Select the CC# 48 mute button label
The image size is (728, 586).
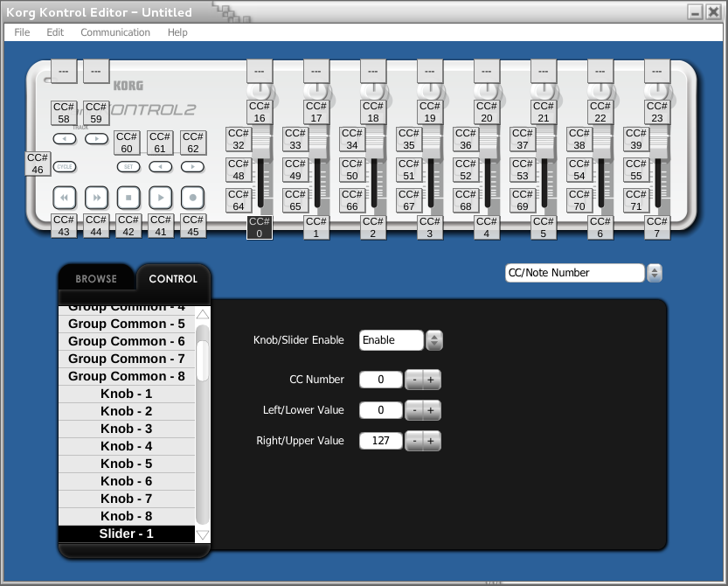(239, 170)
